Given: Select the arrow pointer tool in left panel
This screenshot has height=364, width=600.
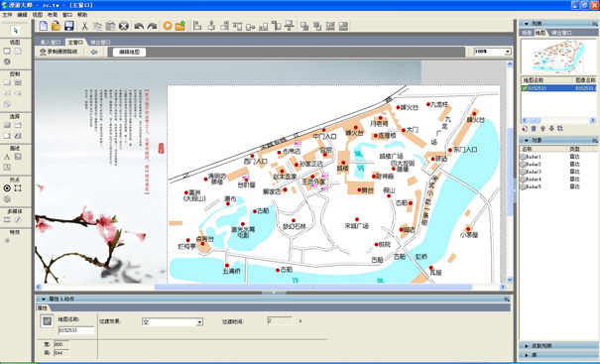Looking at the screenshot, I should pos(15,30).
